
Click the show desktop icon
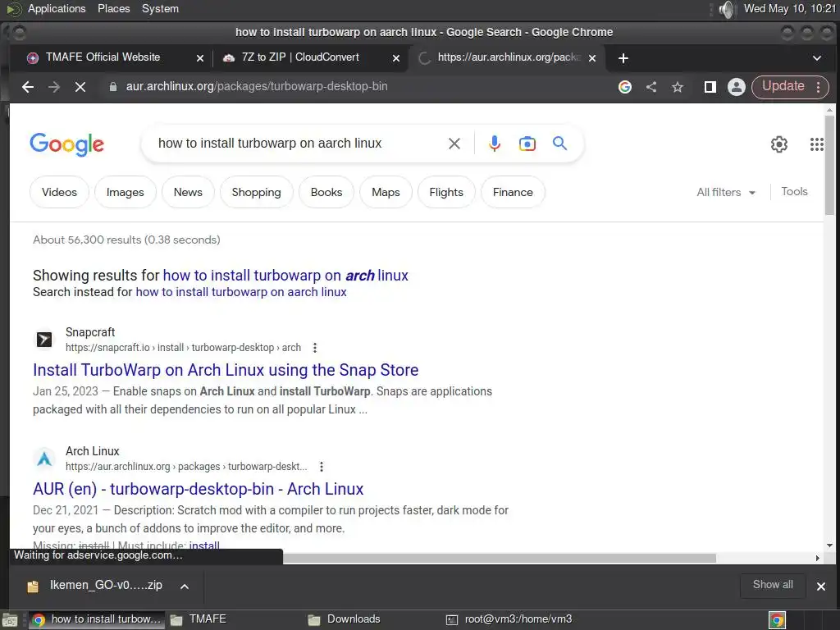[x=10, y=620]
